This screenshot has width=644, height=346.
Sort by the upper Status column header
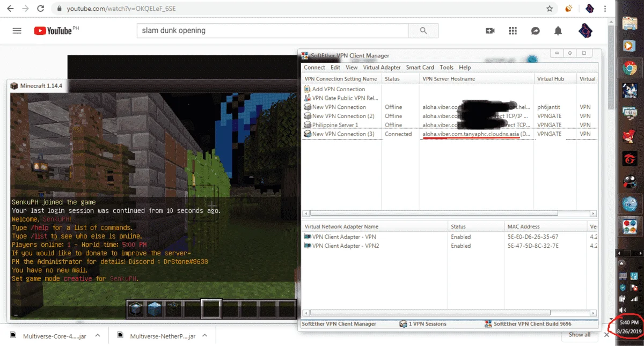point(400,79)
